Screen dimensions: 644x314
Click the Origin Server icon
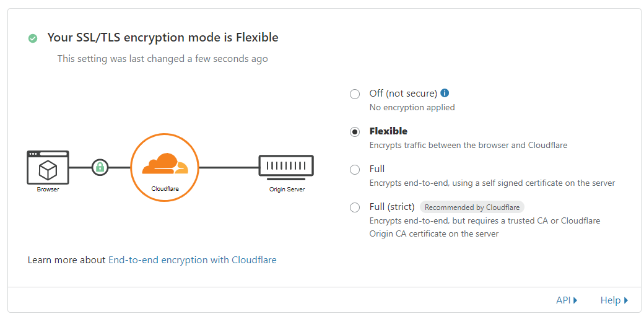[285, 166]
